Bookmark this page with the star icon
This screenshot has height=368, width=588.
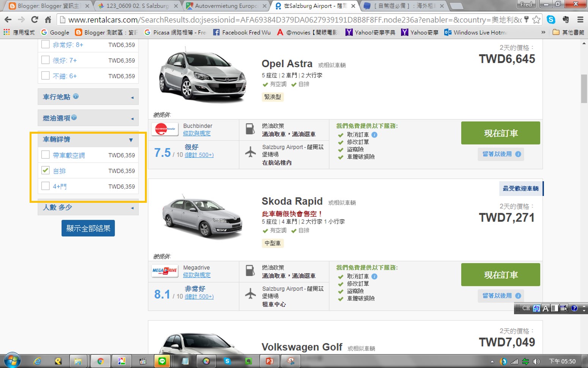536,20
